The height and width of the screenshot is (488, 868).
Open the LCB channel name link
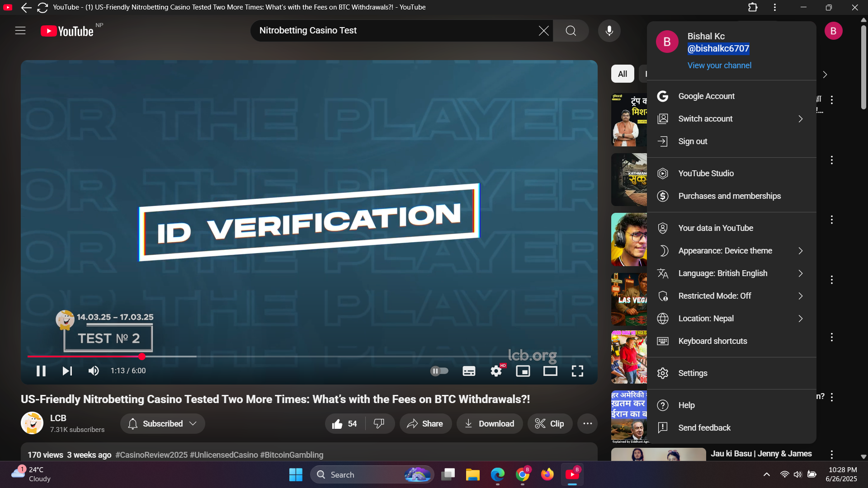pos(58,418)
